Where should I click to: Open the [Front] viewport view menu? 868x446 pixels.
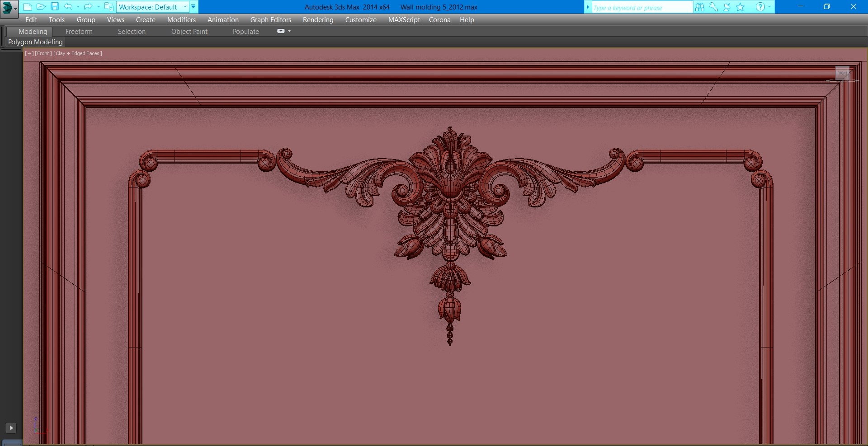pos(43,53)
